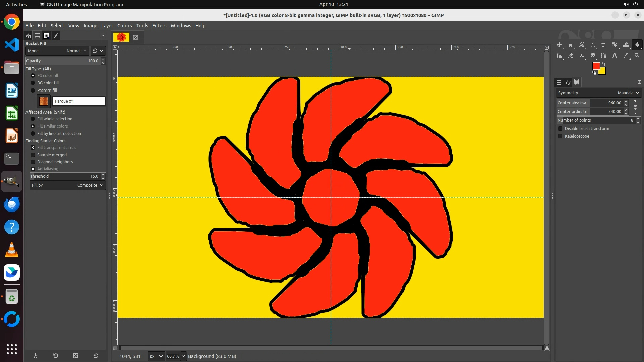This screenshot has height=362, width=644.
Task: Open the Layers dock tab
Action: coord(559,82)
